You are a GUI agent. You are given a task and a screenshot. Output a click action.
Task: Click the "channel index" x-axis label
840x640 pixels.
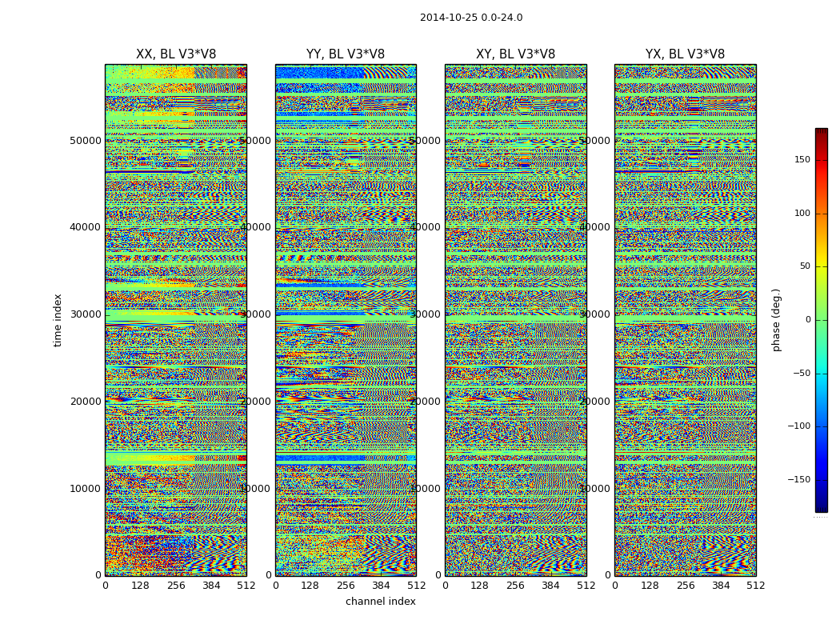[x=381, y=602]
